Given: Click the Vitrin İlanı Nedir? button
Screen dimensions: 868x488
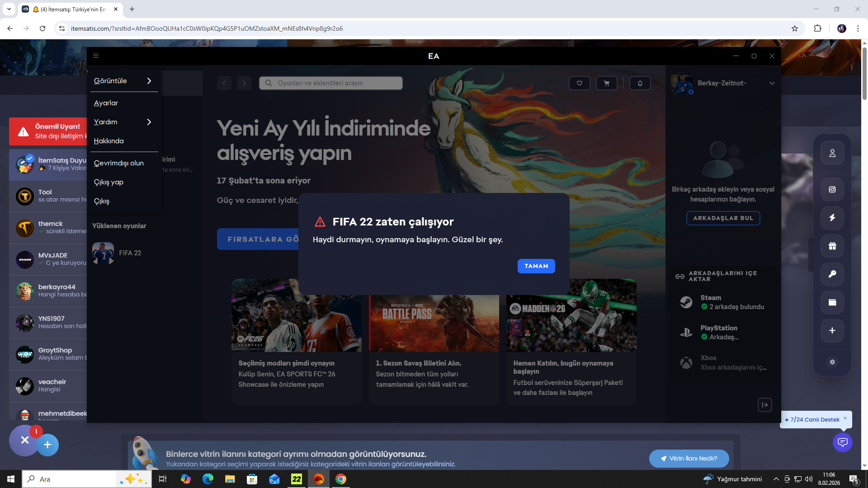Looking at the screenshot, I should [689, 459].
